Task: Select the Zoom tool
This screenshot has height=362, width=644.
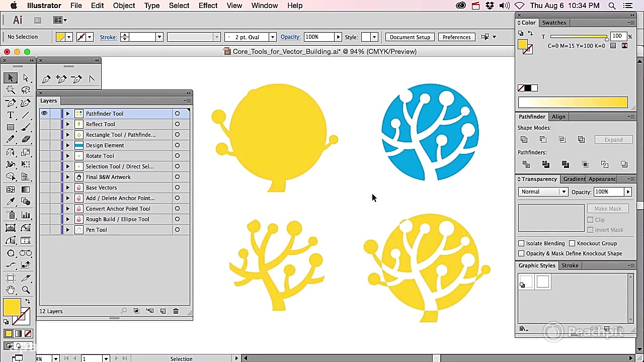Action: pyautogui.click(x=26, y=290)
